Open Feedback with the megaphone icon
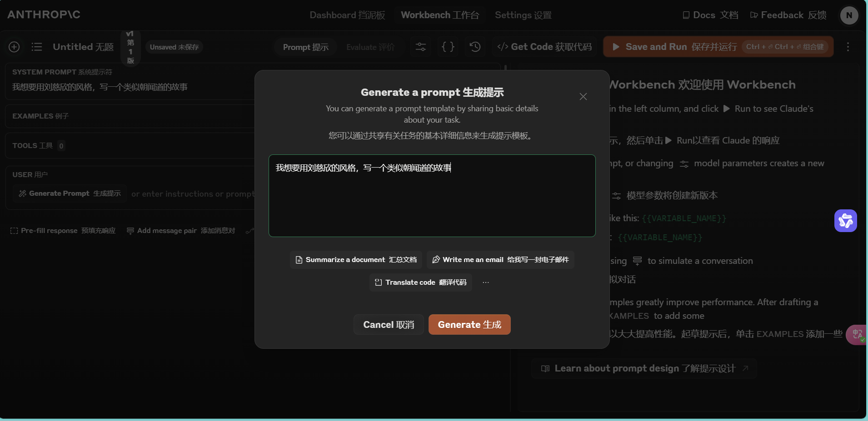 [x=754, y=15]
